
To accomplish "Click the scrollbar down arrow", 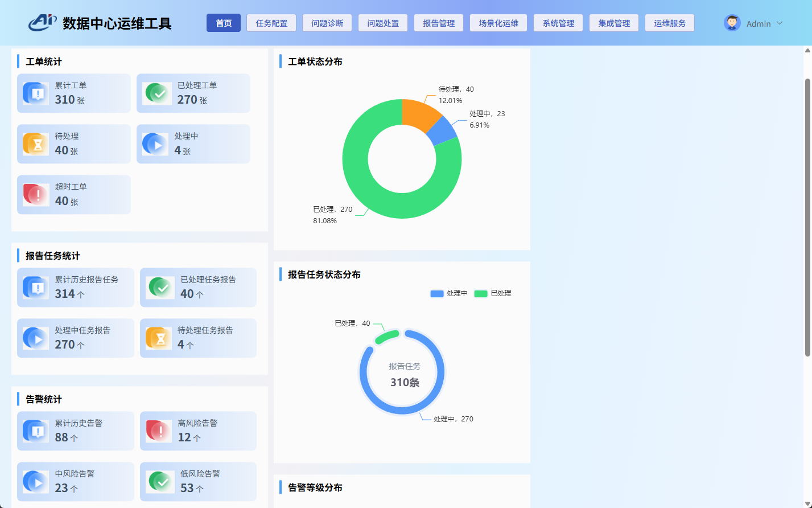I will pyautogui.click(x=807, y=504).
